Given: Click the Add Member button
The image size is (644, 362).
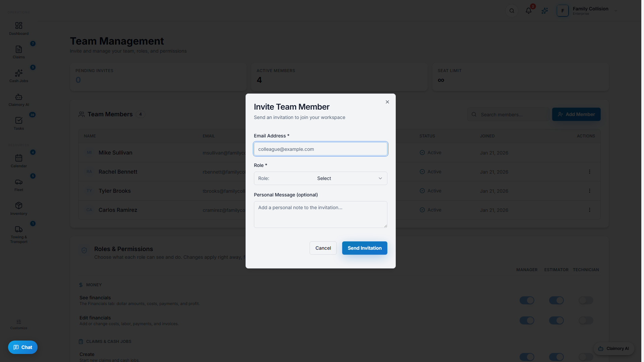Looking at the screenshot, I should click(576, 114).
